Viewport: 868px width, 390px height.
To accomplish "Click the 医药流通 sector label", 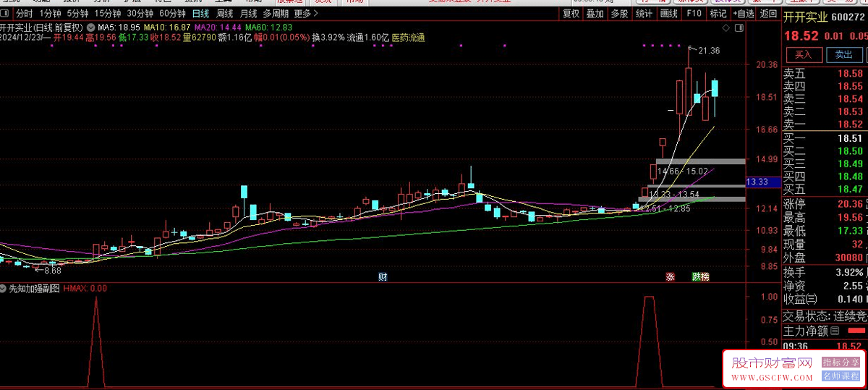I will (408, 38).
